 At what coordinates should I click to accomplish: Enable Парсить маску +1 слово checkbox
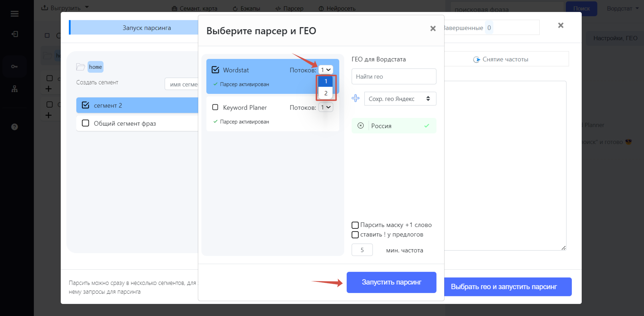point(355,225)
